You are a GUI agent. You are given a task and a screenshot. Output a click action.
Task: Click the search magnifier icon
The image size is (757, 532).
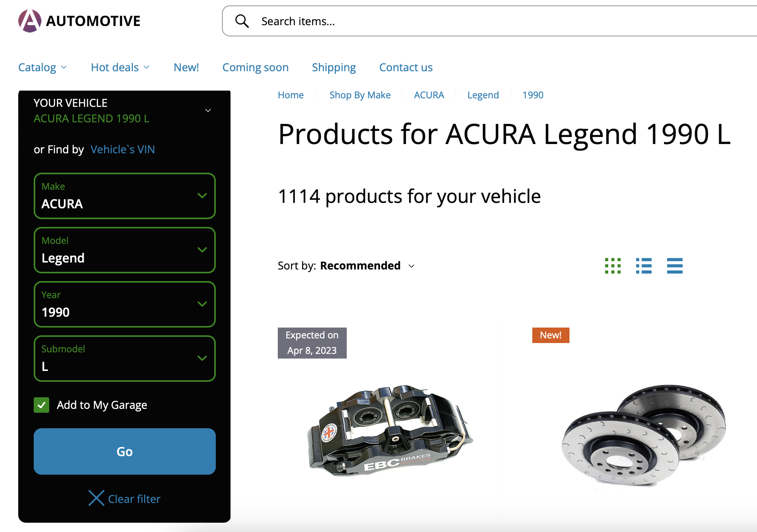click(242, 21)
